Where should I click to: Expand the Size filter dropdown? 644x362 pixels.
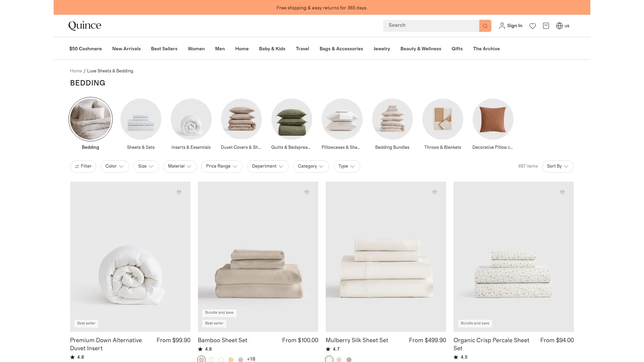146,166
